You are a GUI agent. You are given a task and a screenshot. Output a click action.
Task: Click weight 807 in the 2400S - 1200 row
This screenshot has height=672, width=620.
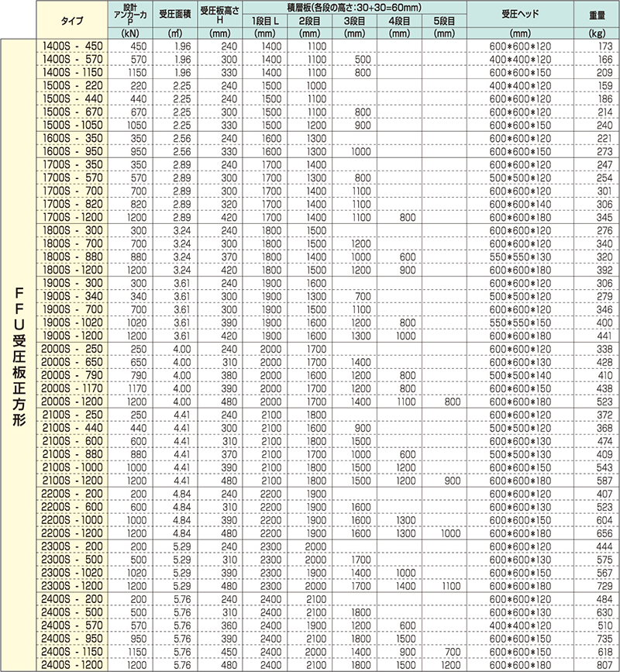tap(604, 665)
